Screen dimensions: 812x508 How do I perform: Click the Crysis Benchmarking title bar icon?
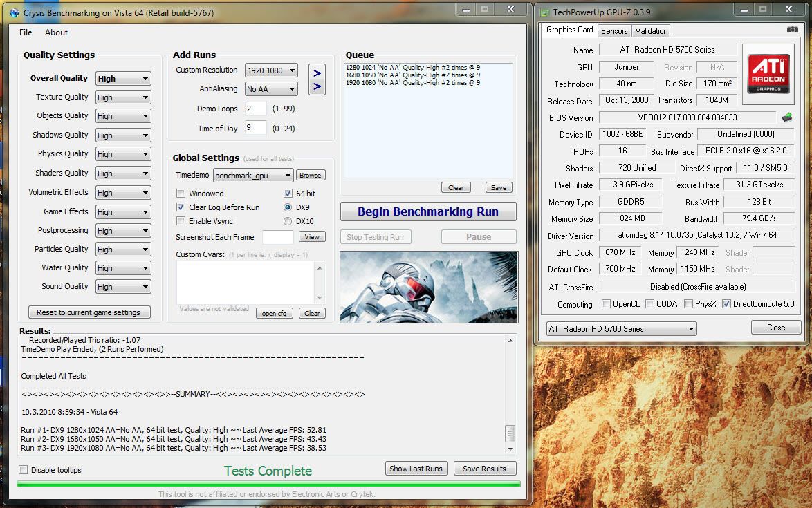(x=15, y=12)
